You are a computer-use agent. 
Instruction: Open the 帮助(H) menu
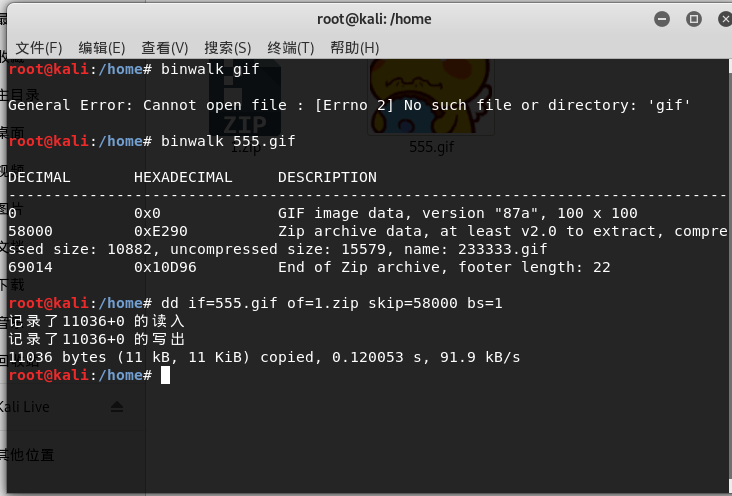click(x=354, y=48)
